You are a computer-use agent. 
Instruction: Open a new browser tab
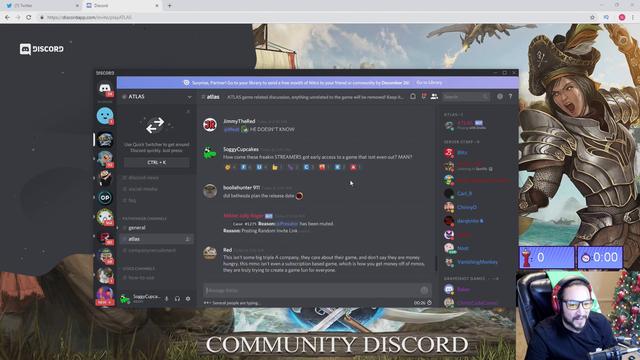(169, 6)
